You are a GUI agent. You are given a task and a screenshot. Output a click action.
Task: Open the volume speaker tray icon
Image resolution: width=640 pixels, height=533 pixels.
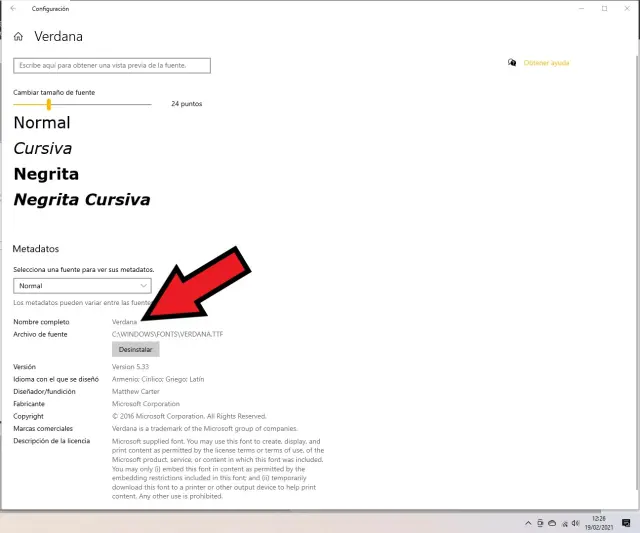[x=574, y=523]
